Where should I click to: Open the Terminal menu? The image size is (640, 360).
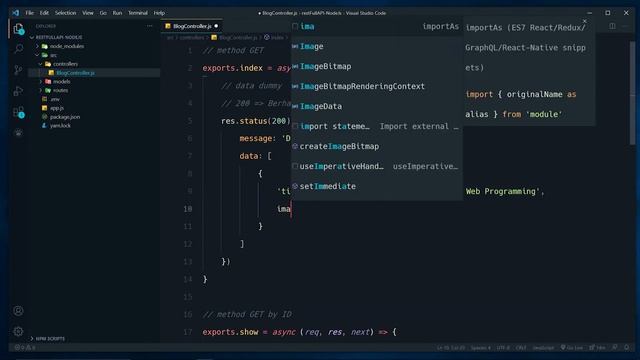tap(138, 13)
